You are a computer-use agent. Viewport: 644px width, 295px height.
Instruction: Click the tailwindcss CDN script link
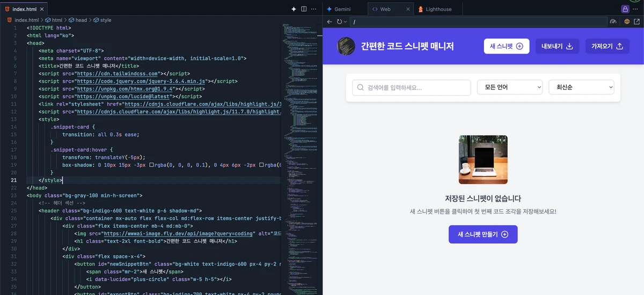click(116, 73)
